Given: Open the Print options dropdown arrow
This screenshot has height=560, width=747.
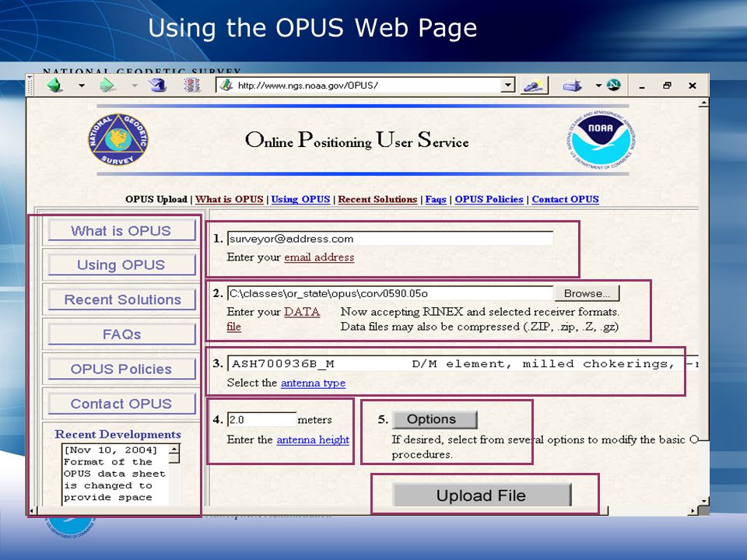Looking at the screenshot, I should [x=598, y=86].
